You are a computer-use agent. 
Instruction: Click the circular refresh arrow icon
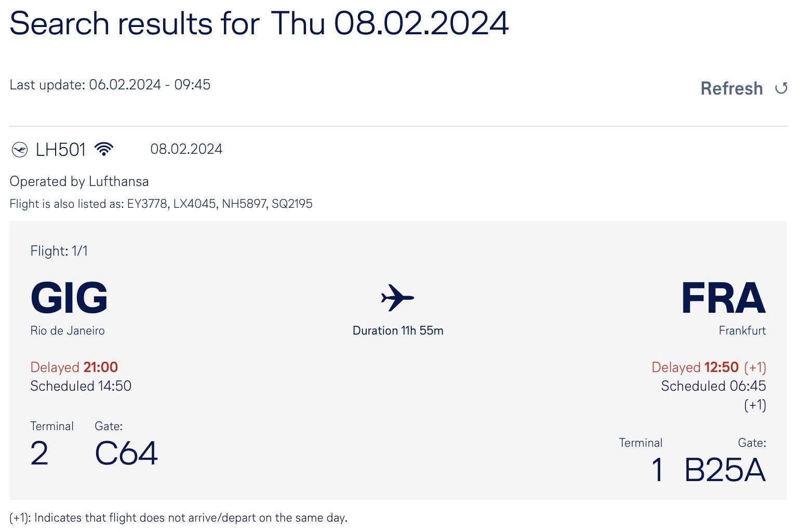(x=781, y=88)
